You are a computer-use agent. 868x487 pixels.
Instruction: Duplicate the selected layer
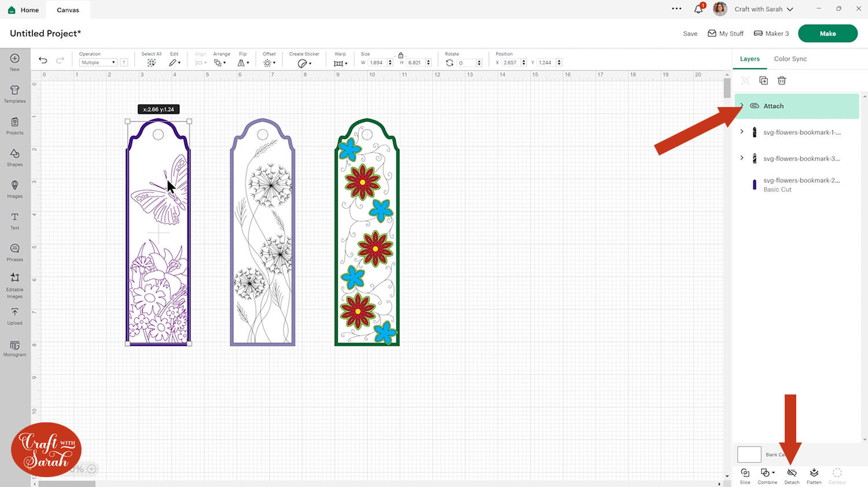point(763,80)
